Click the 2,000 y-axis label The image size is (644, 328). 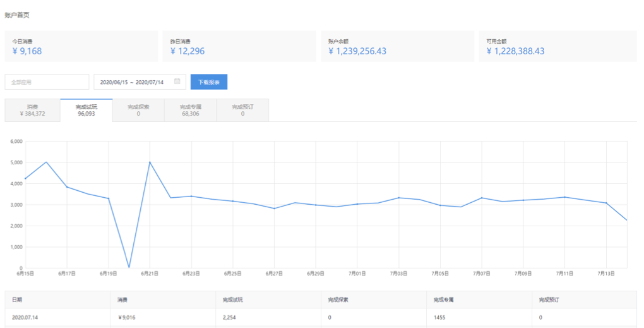pos(16,226)
